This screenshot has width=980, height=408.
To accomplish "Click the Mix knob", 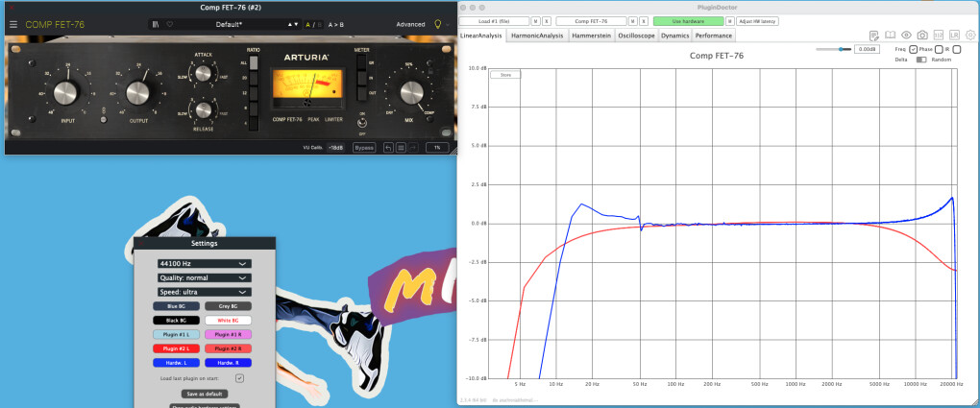I will pyautogui.click(x=410, y=92).
